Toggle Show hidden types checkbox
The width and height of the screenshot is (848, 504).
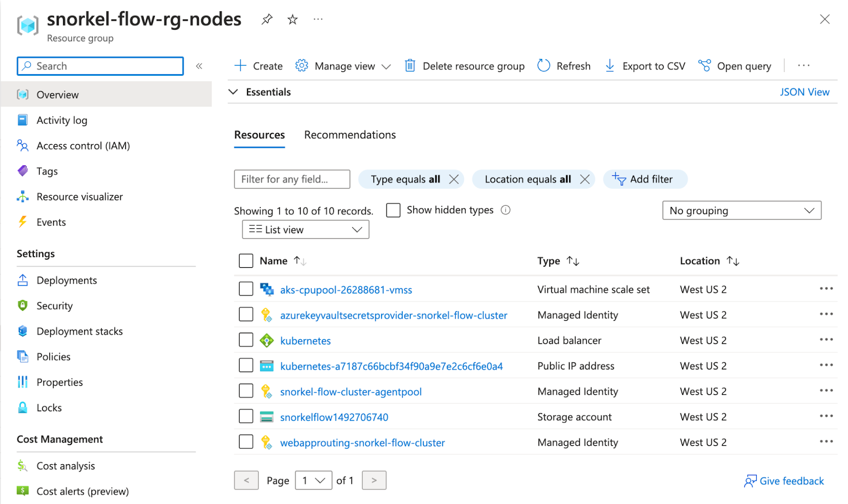pyautogui.click(x=393, y=210)
